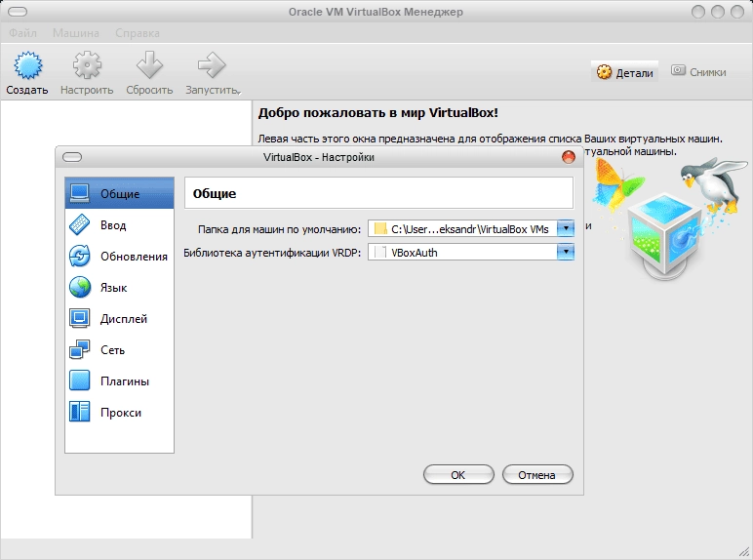Click the Запустить right-arrow toolbar icon
This screenshot has width=753, height=560.
[212, 64]
